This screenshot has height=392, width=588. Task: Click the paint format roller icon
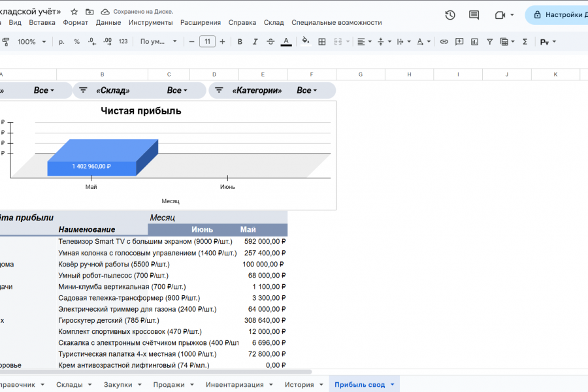(x=6, y=42)
